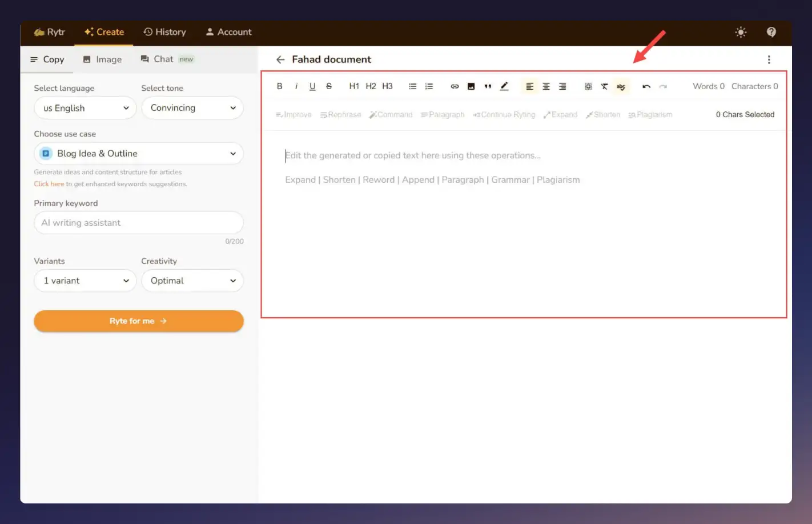The width and height of the screenshot is (812, 524).
Task: Insert an image into the document
Action: click(471, 86)
